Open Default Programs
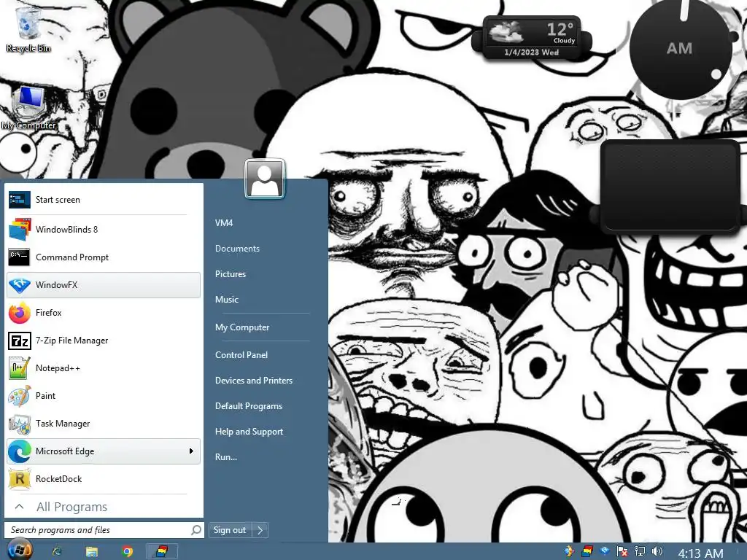 (249, 406)
